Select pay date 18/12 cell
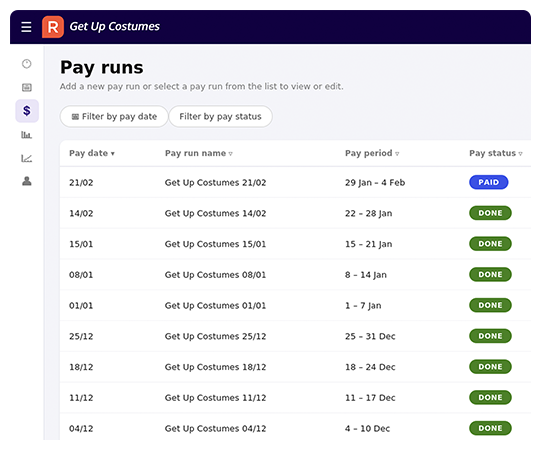This screenshot has width=541, height=450. click(81, 367)
